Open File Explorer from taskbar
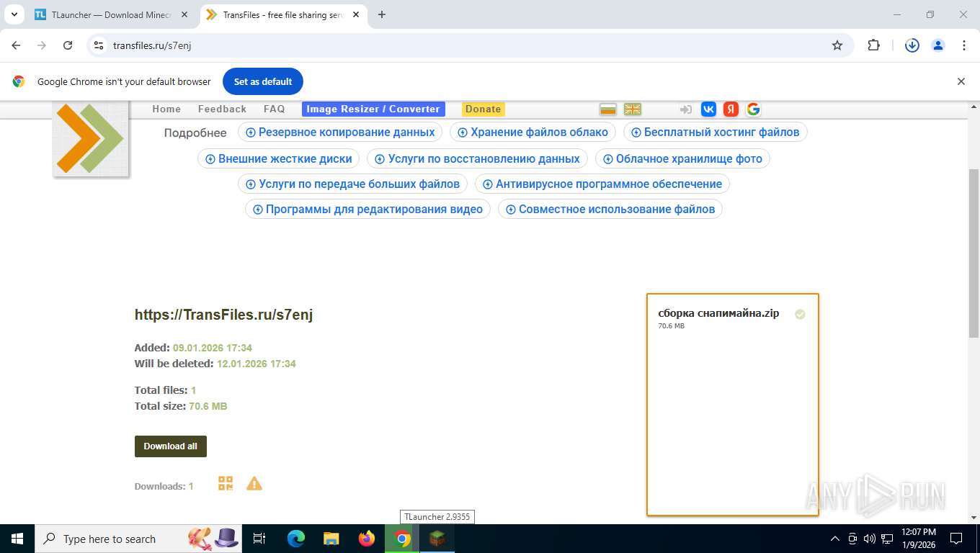980x553 pixels. tap(331, 539)
